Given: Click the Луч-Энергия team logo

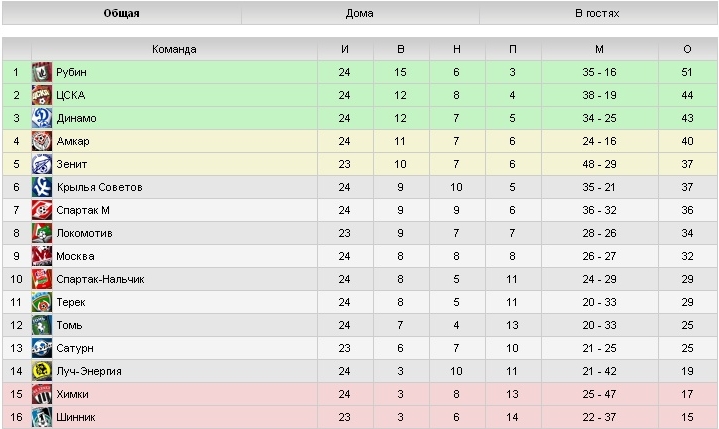Looking at the screenshot, I should (x=42, y=371).
